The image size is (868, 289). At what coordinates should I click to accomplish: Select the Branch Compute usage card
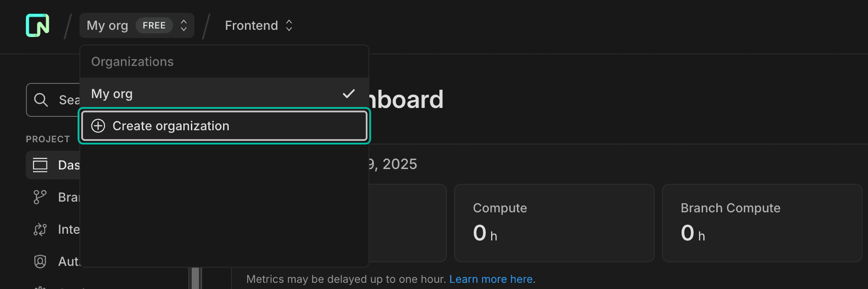point(762,223)
